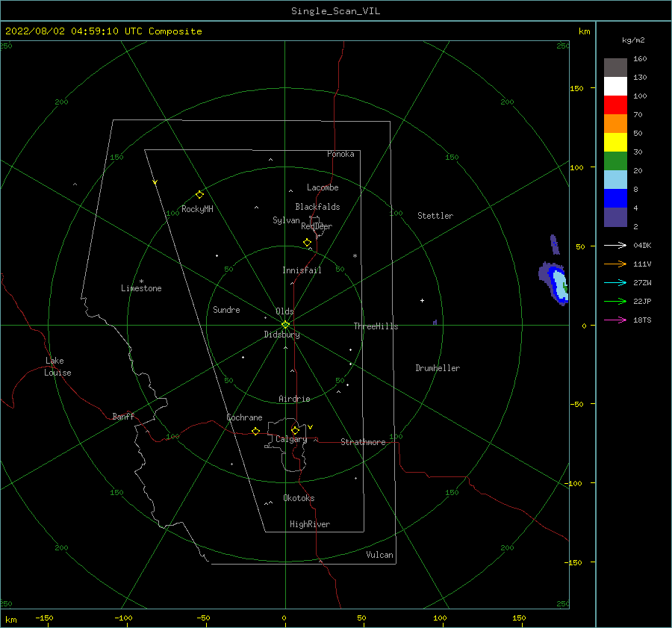
Task: Click the Sundre town label
Action: [x=226, y=310]
